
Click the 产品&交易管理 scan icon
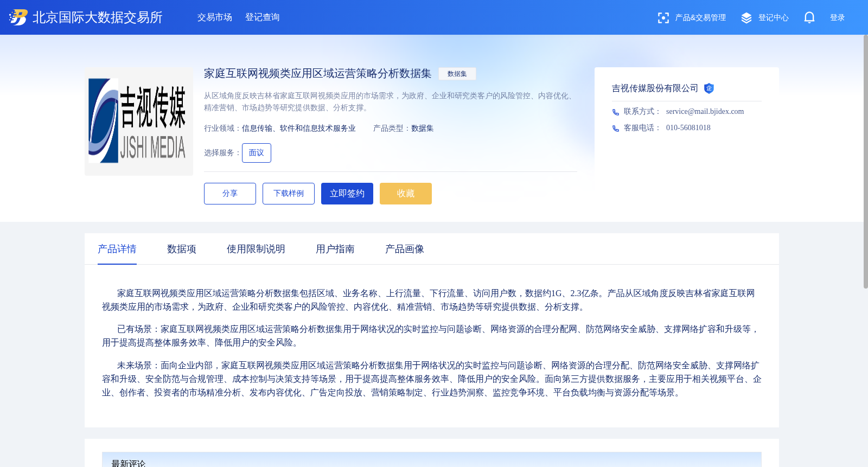click(663, 18)
